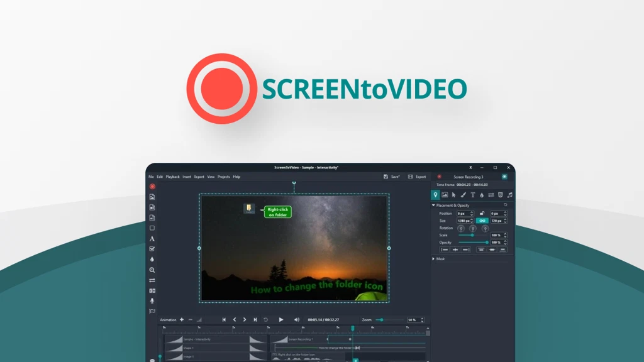Toggle the link aspect ratio button beside Size
The height and width of the screenshot is (362, 644).
coord(482,221)
